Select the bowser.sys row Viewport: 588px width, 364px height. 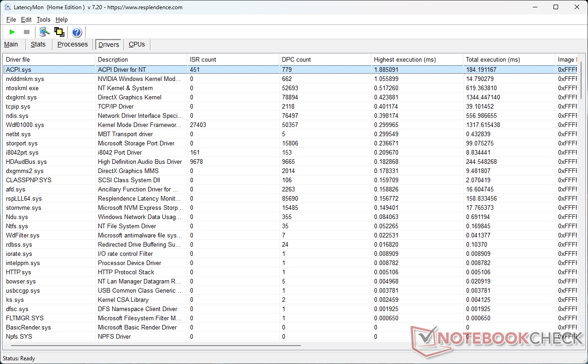(290, 281)
